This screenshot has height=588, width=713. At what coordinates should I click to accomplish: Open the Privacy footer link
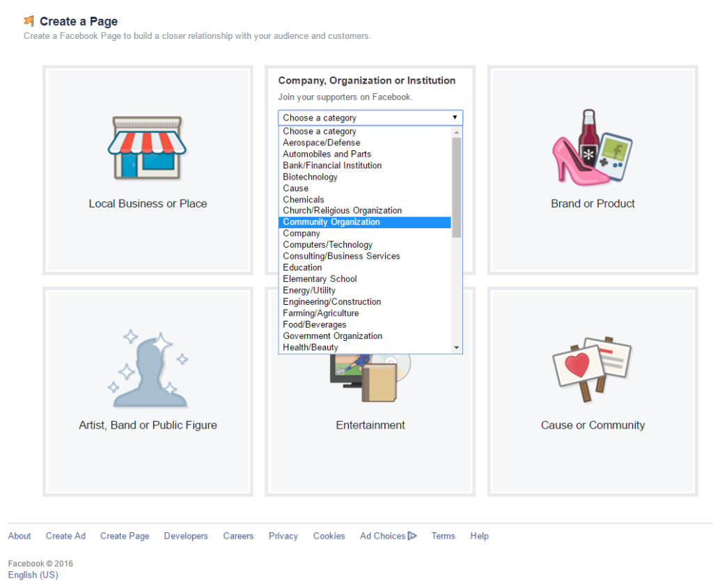(x=283, y=536)
